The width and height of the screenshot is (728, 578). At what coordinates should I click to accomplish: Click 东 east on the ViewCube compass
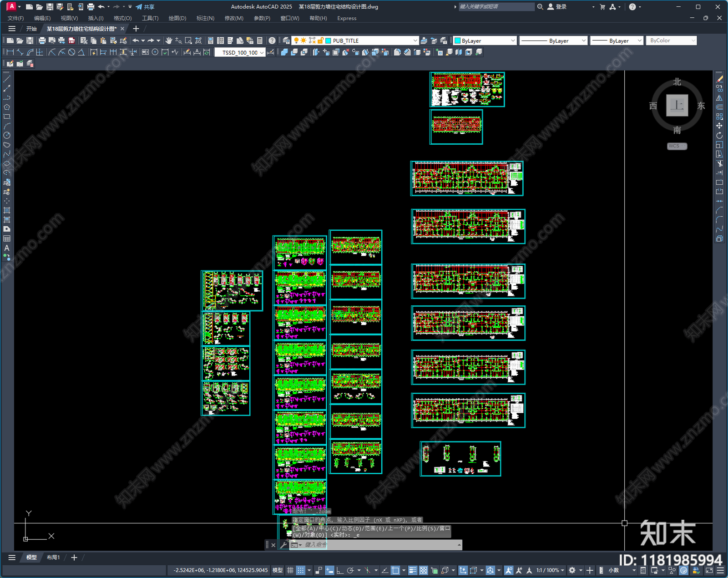701,106
